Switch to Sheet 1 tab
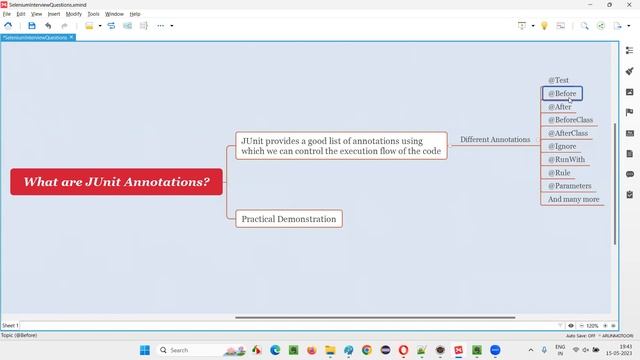The width and height of the screenshot is (640, 360). (x=10, y=326)
